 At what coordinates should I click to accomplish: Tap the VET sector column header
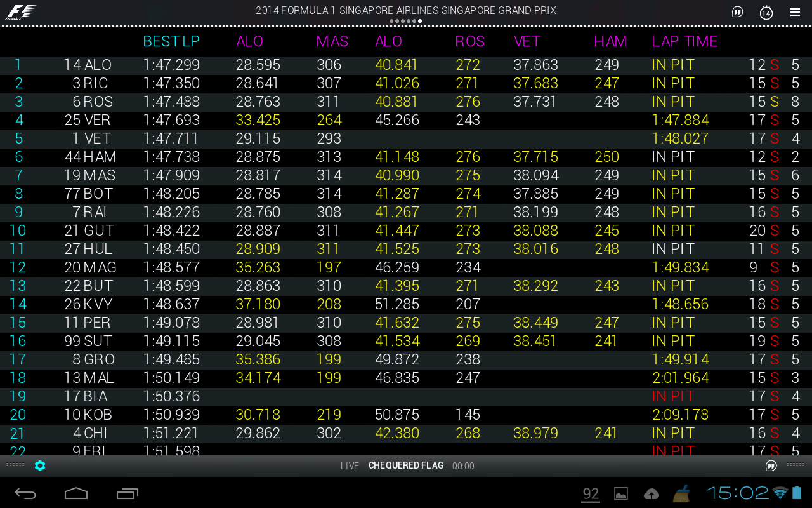point(527,41)
